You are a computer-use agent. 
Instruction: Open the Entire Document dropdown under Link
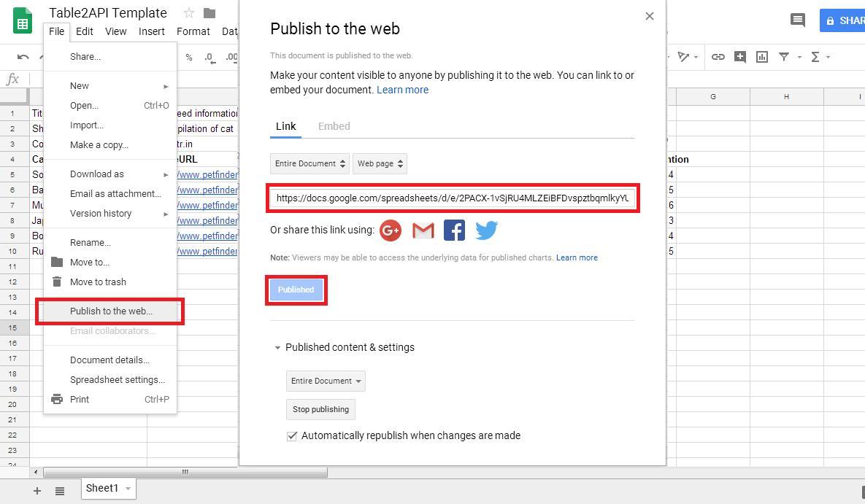coord(309,163)
